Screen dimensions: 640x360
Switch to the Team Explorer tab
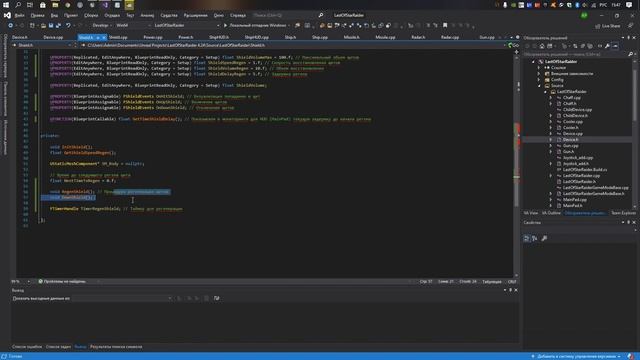(x=623, y=213)
